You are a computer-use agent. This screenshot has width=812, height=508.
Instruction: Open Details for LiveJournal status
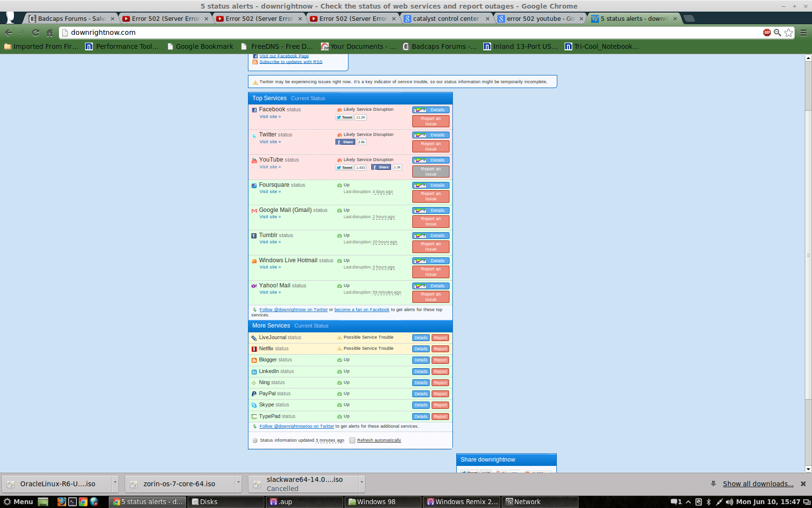[x=421, y=338]
